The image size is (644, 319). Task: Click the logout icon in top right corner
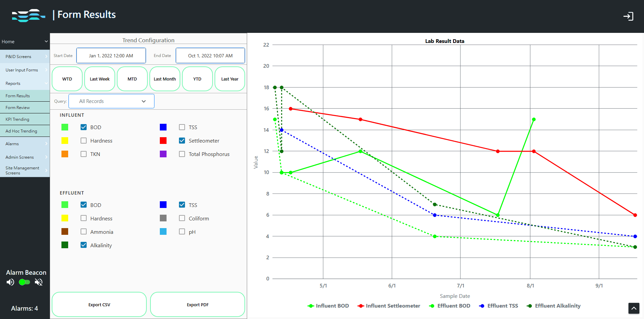click(x=629, y=16)
